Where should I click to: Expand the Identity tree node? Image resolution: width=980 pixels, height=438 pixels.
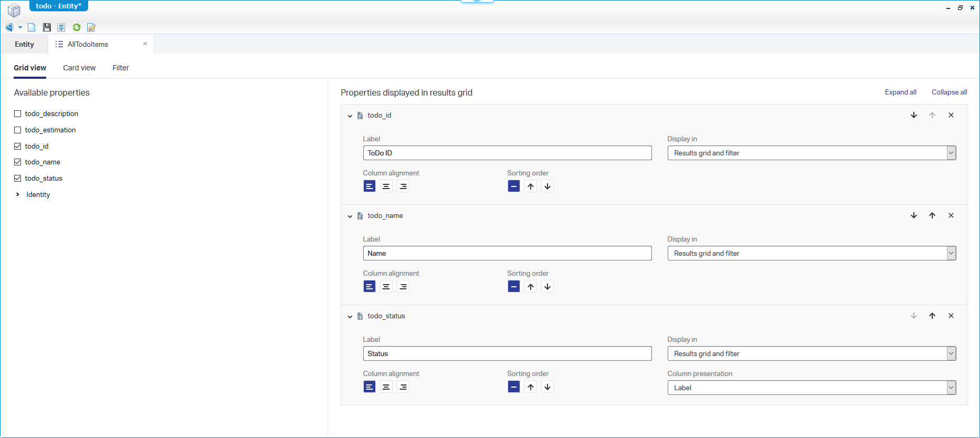click(18, 194)
